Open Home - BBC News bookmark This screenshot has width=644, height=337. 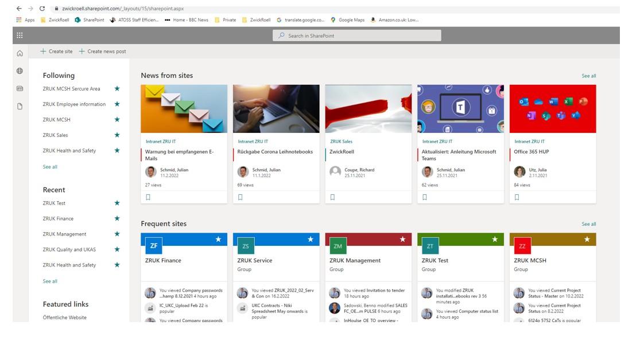[x=187, y=19]
